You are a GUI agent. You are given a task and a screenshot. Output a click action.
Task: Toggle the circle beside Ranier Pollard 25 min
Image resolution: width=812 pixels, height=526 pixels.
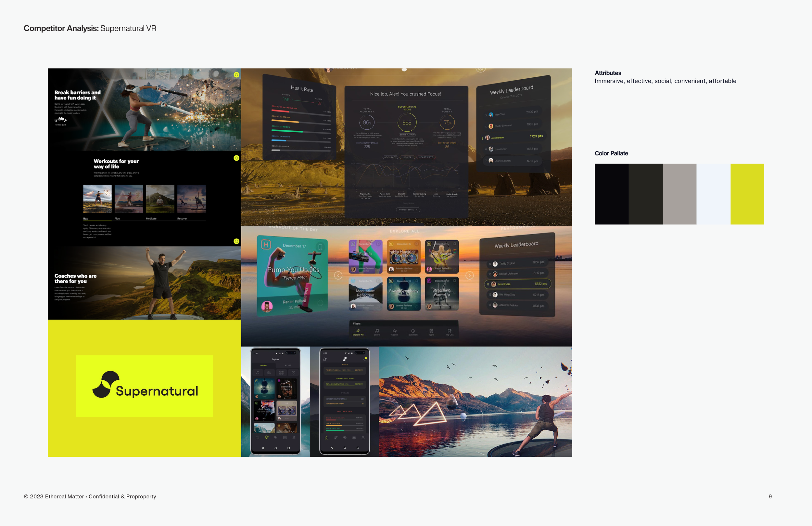point(320,303)
